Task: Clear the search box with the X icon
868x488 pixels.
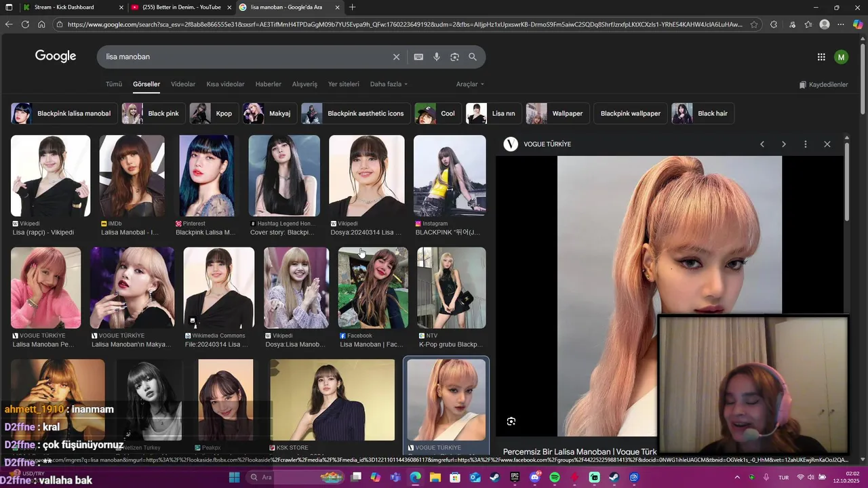Action: point(396,57)
